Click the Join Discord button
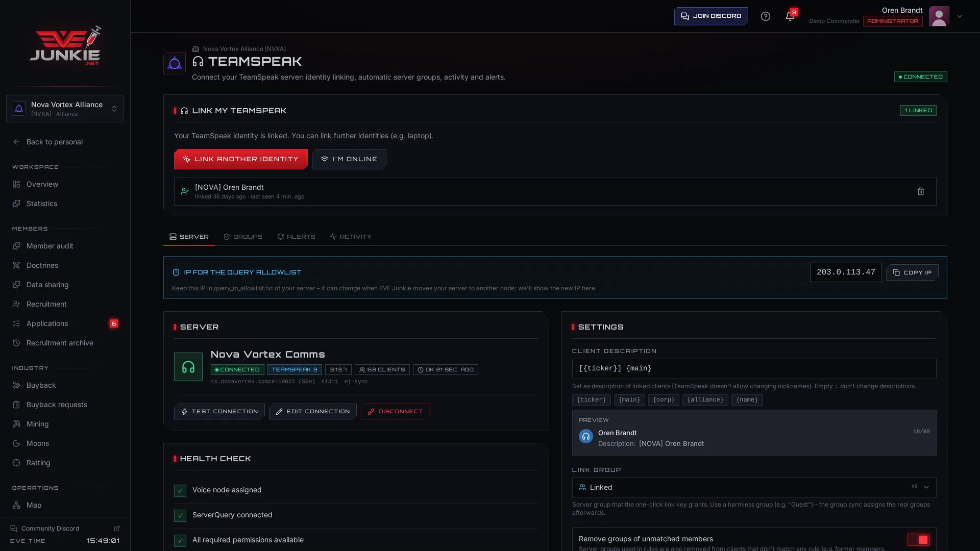This screenshot has width=980, height=551. 711,16
